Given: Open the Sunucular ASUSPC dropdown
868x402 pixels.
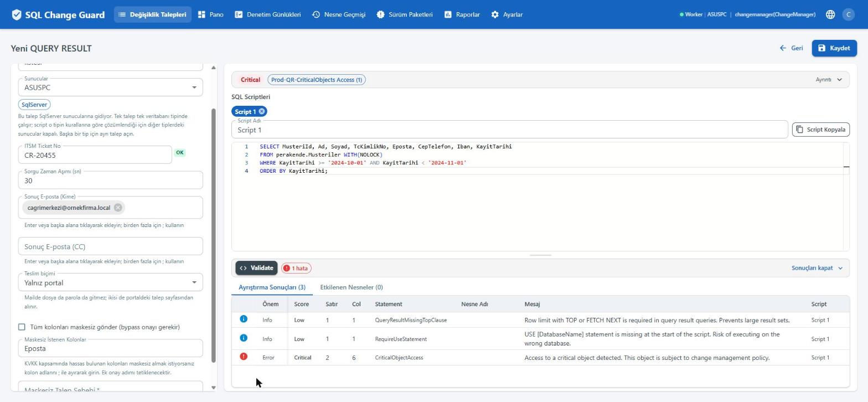Looking at the screenshot, I should point(110,87).
